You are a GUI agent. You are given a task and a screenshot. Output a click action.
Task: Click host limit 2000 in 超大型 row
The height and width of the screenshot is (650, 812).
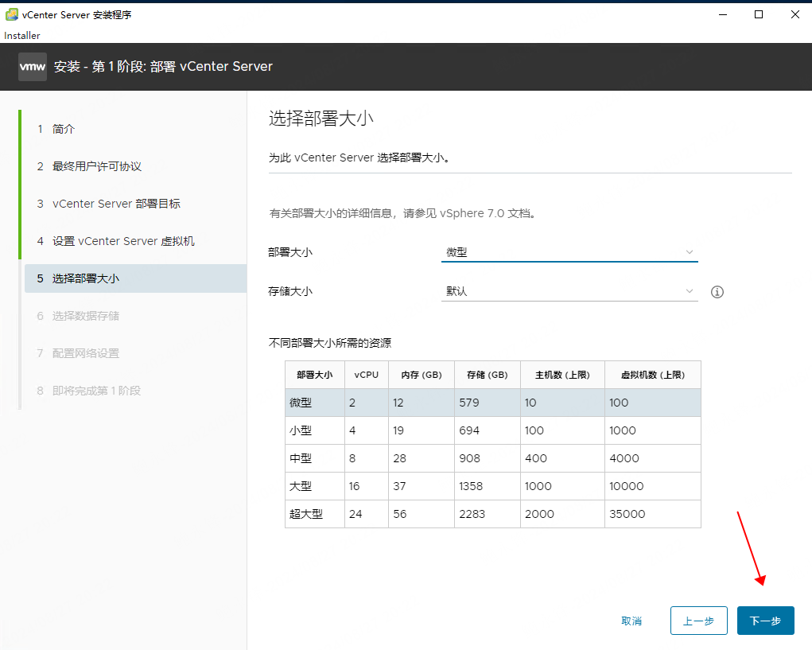point(539,514)
